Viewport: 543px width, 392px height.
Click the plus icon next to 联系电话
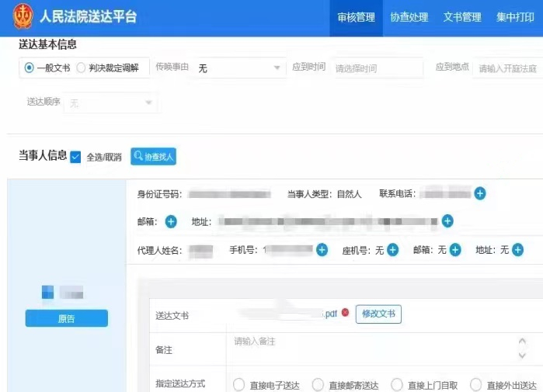pos(480,193)
